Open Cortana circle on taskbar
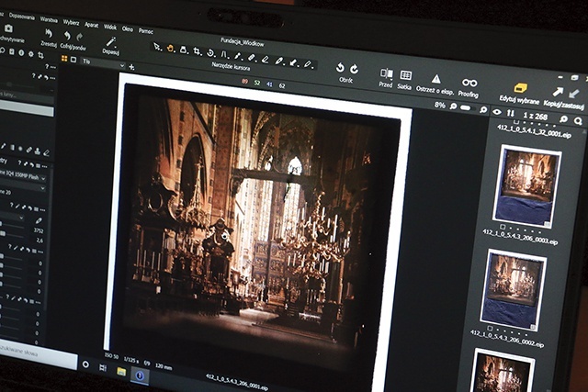 (x=85, y=364)
